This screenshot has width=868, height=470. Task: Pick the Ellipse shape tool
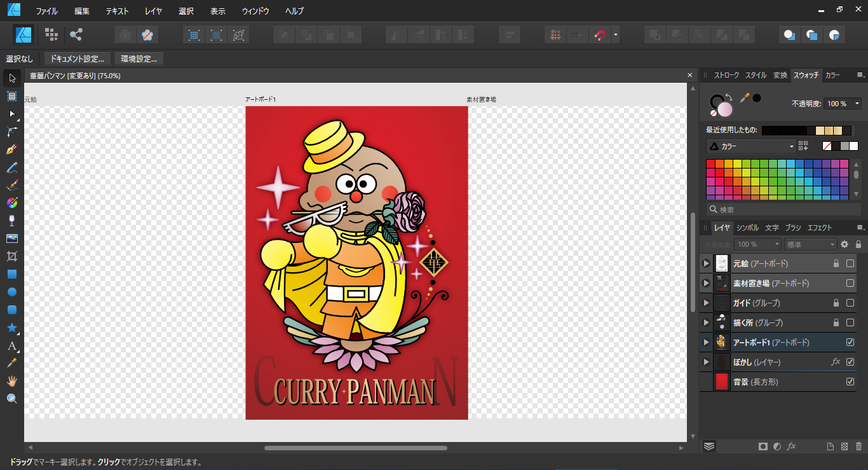point(11,292)
